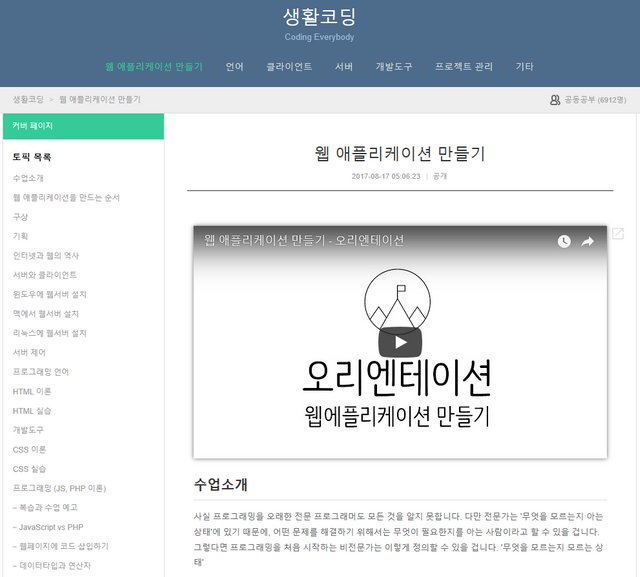
Task: Open 복습과 수업 예고 subtopic
Action: click(x=45, y=508)
